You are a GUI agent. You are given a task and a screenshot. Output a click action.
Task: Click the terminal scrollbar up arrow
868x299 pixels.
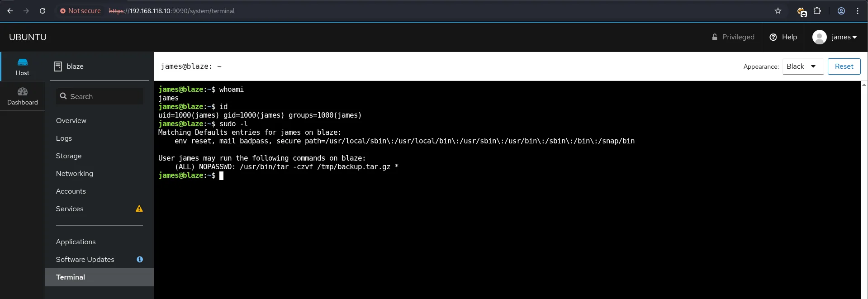point(864,85)
